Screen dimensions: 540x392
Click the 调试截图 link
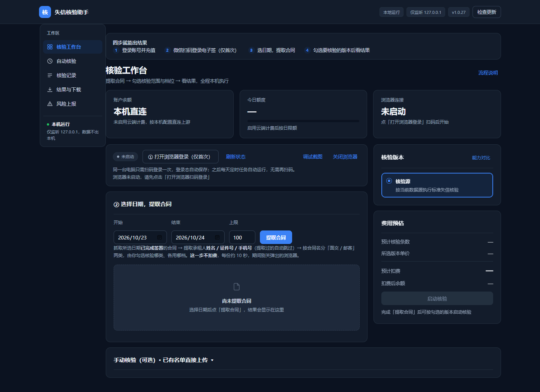tap(313, 157)
